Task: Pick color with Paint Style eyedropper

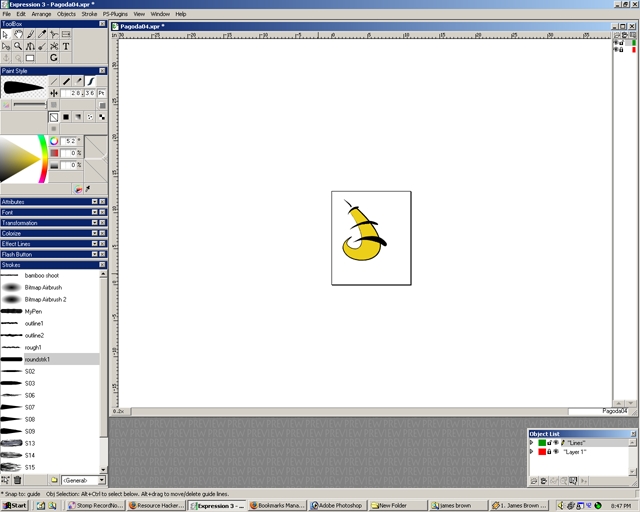Action: click(x=88, y=189)
